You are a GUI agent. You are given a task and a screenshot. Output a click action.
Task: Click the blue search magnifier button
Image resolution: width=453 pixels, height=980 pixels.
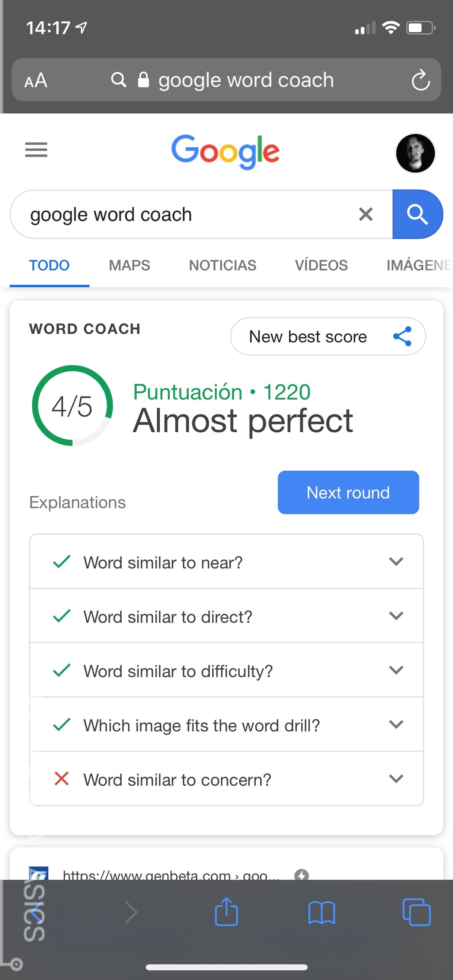[417, 214]
